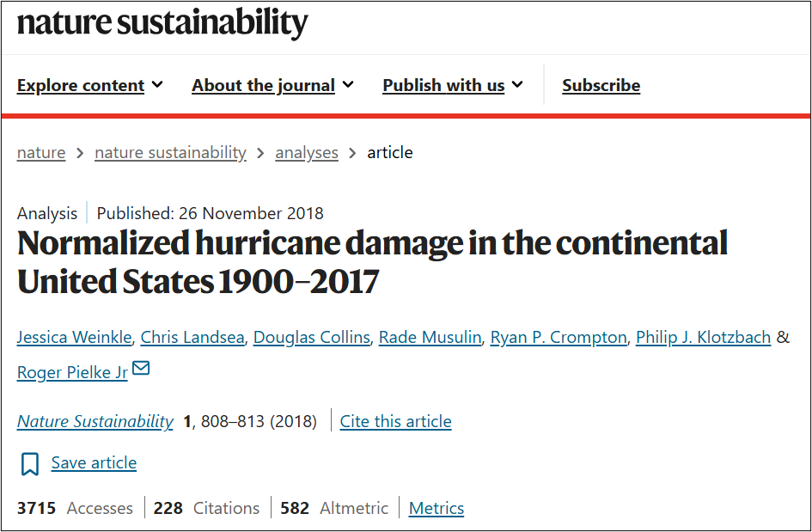The image size is (812, 532).
Task: Expand the Publish with us dropdown
Action: click(x=453, y=85)
